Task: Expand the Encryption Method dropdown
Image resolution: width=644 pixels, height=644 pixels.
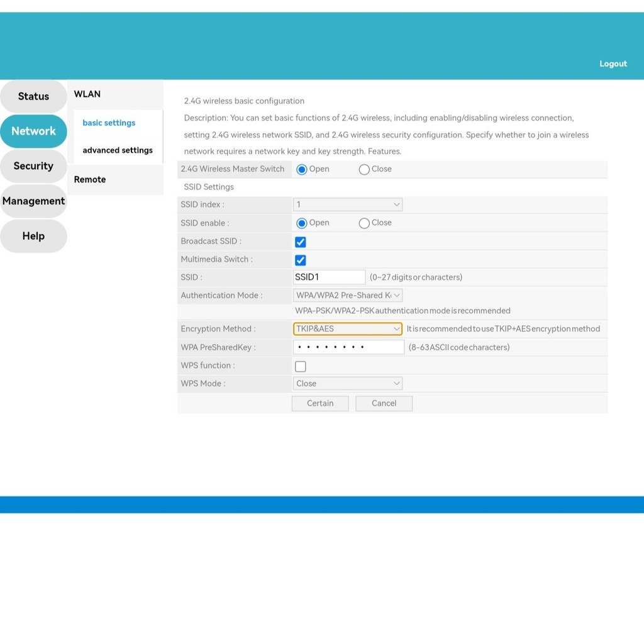Action: [347, 329]
